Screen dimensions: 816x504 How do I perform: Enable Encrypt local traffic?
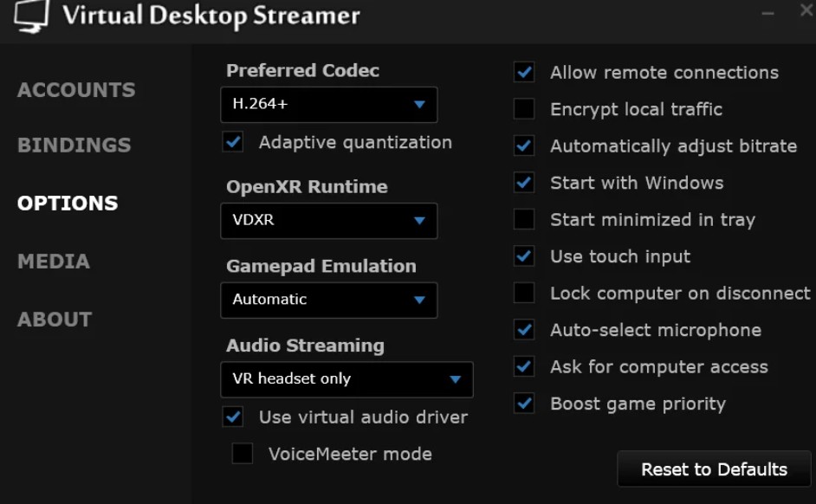(x=523, y=109)
